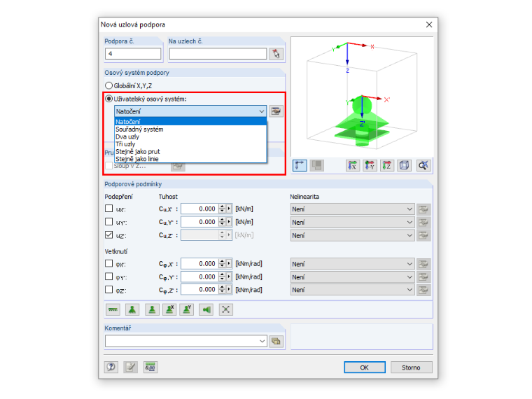
Task: Show isometric view cube icon
Action: (405, 165)
